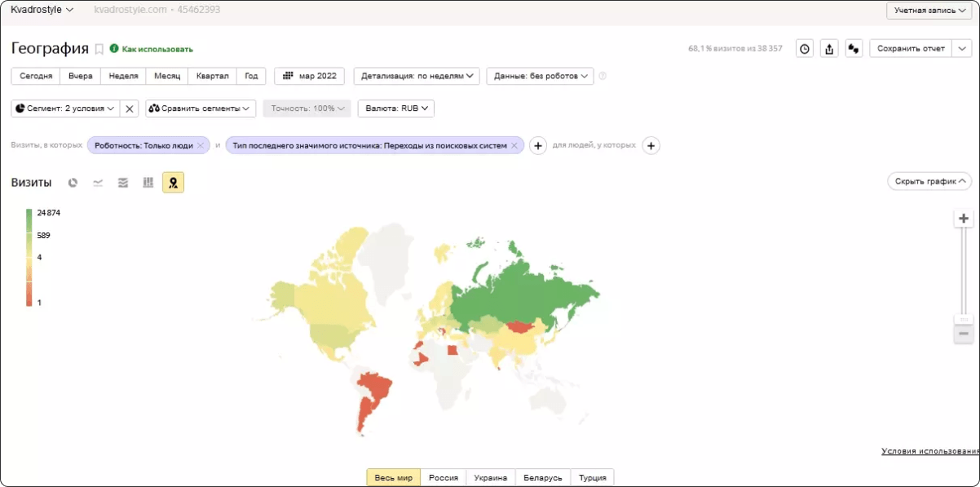Remove the 'Роботность: Только люди' filter
This screenshot has height=487, width=980.
(200, 145)
